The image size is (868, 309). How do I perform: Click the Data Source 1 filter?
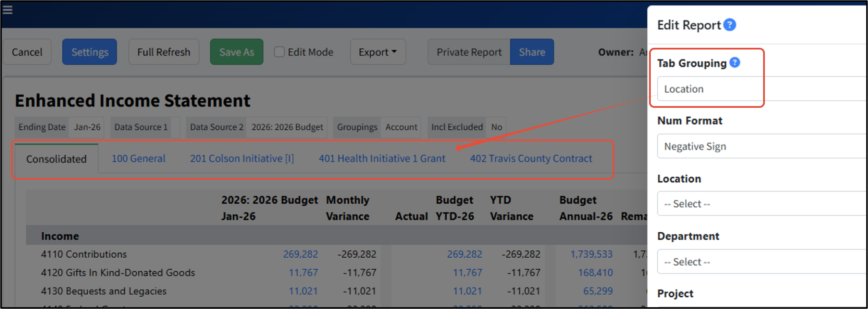tap(145, 127)
